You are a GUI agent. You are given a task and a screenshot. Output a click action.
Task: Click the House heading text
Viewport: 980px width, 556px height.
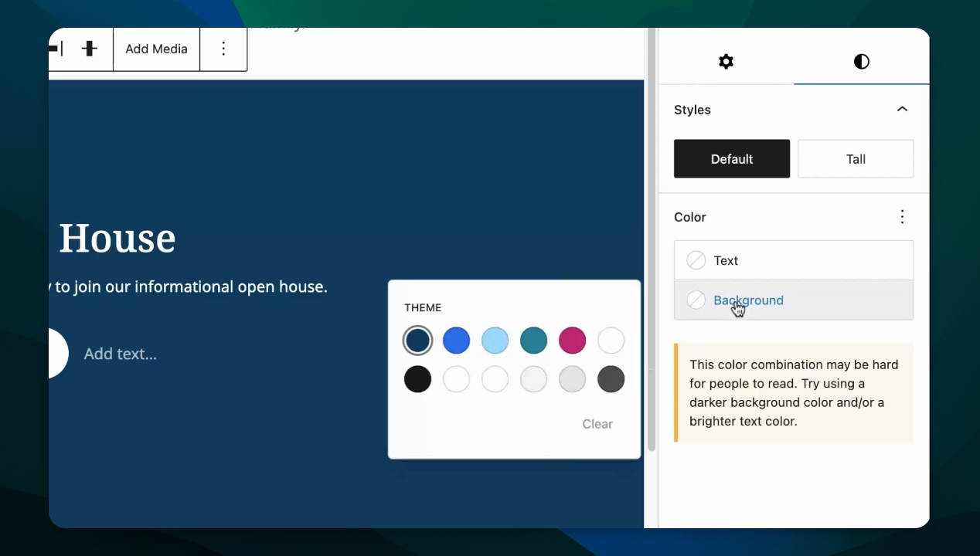(x=117, y=238)
